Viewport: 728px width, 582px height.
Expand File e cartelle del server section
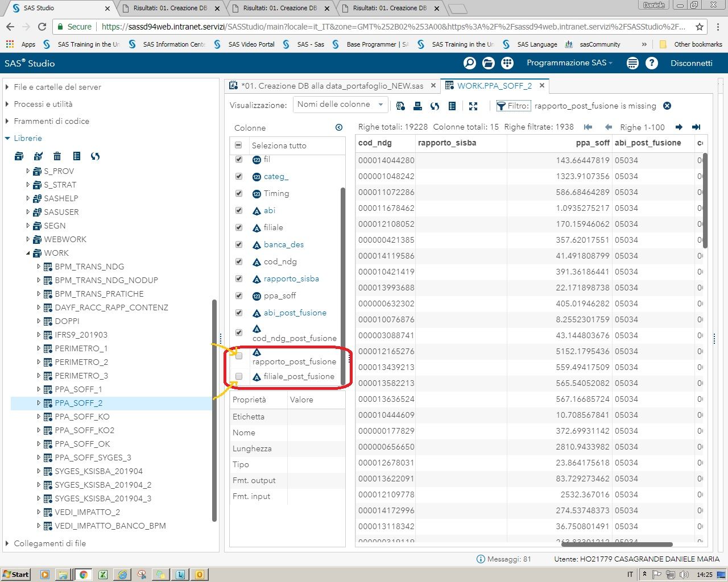click(x=57, y=87)
